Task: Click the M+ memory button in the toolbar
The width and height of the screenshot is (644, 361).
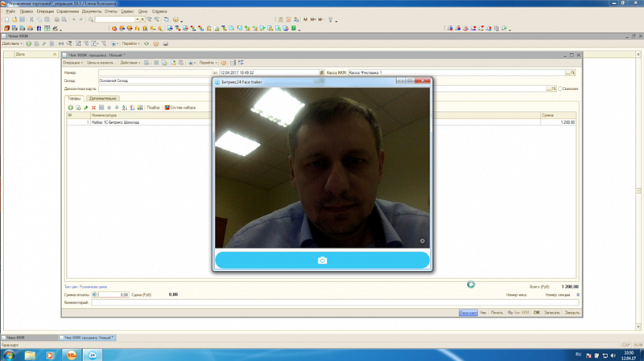Action: [313, 19]
